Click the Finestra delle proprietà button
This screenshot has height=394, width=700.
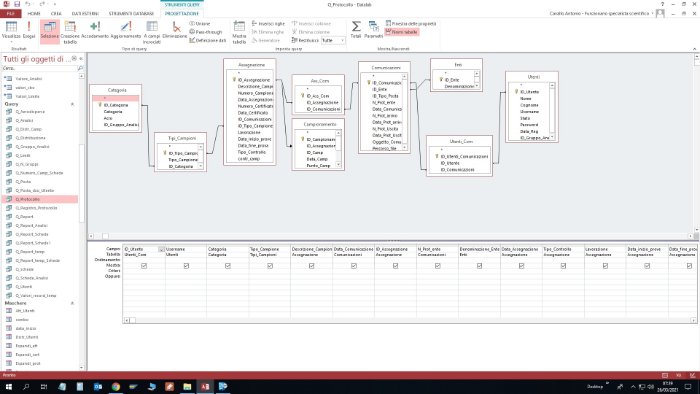pyautogui.click(x=411, y=23)
